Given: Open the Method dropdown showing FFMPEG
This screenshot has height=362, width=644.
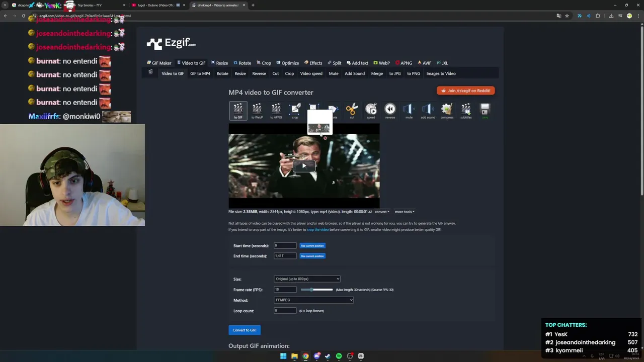Looking at the screenshot, I should coord(313,300).
